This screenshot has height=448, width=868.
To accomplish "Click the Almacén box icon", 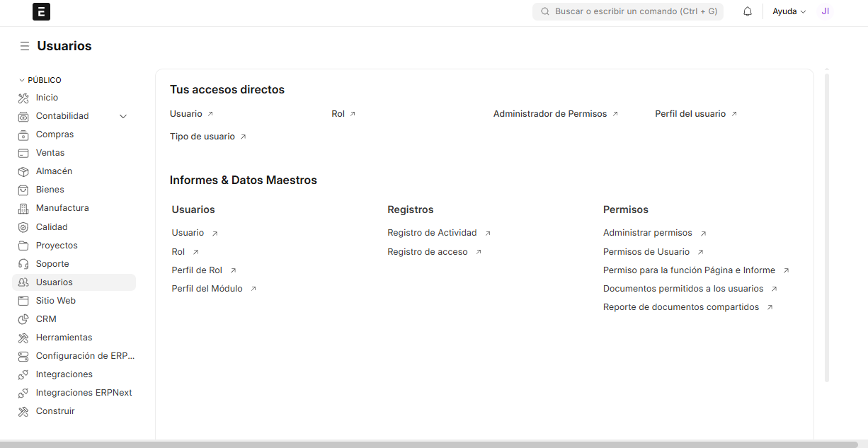I will pyautogui.click(x=23, y=171).
